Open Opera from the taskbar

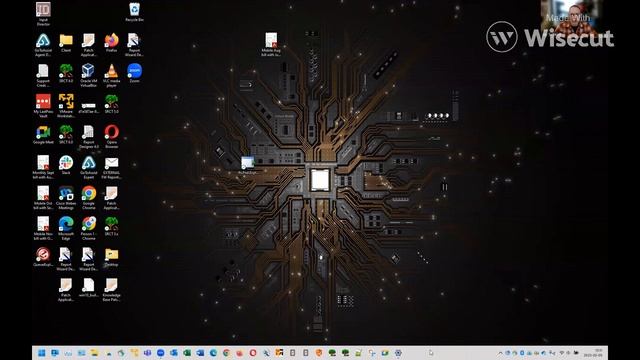253,353
